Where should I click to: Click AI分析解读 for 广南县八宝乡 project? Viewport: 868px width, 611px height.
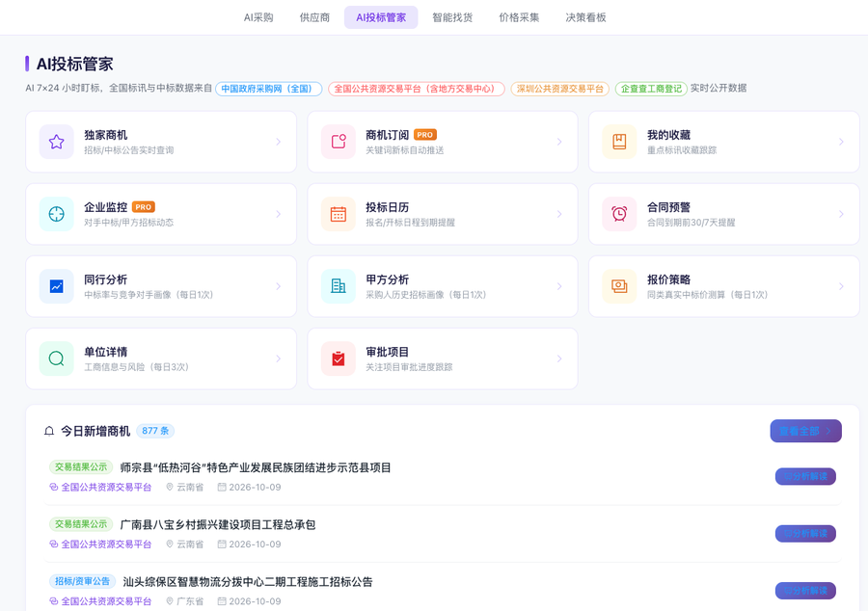[805, 534]
